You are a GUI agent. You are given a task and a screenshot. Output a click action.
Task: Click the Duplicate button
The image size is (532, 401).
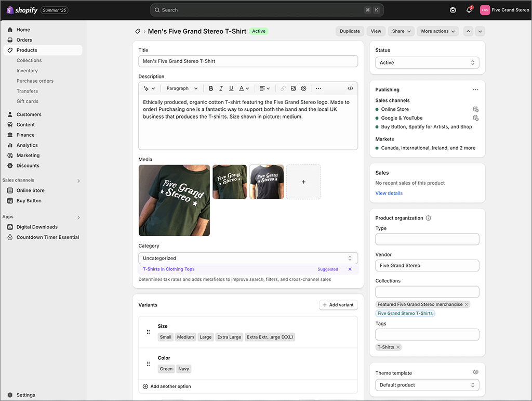[x=350, y=31]
